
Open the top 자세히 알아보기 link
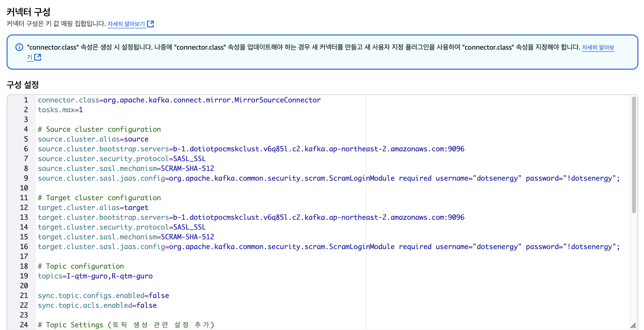pos(126,24)
